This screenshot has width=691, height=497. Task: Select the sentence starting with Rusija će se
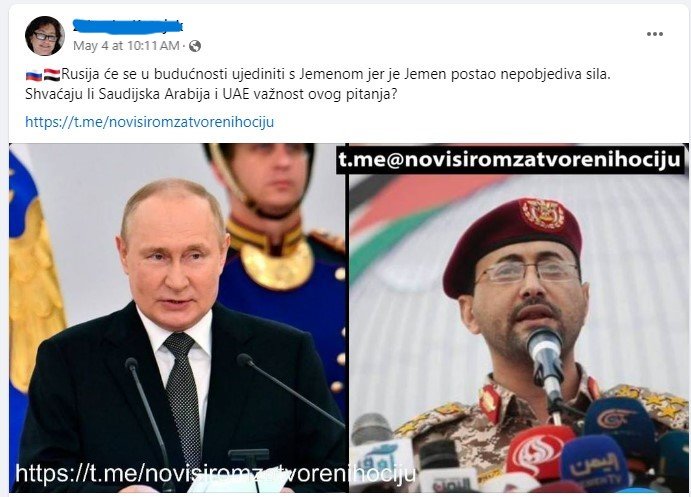(336, 74)
